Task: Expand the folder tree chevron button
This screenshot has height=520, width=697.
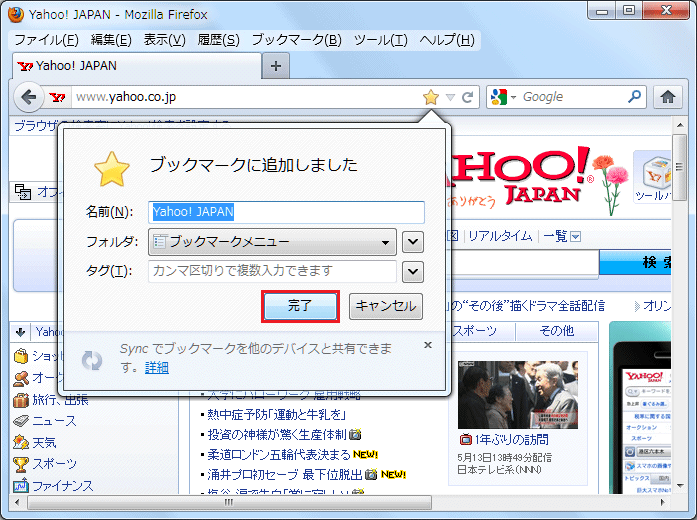Action: tap(413, 241)
